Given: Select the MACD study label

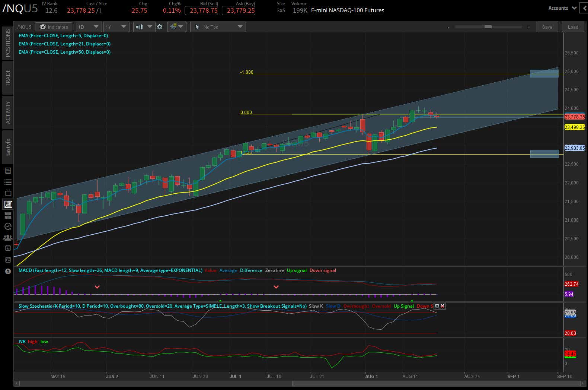Looking at the screenshot, I should [x=111, y=270].
